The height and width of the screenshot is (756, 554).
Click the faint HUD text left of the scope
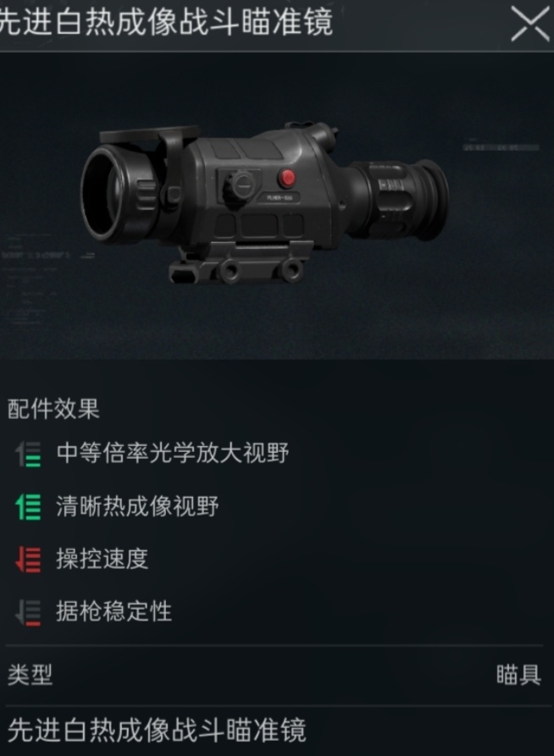point(36,255)
